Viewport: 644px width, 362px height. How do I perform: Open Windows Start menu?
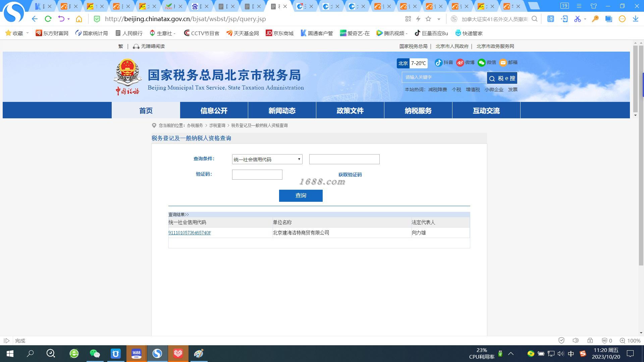10,354
